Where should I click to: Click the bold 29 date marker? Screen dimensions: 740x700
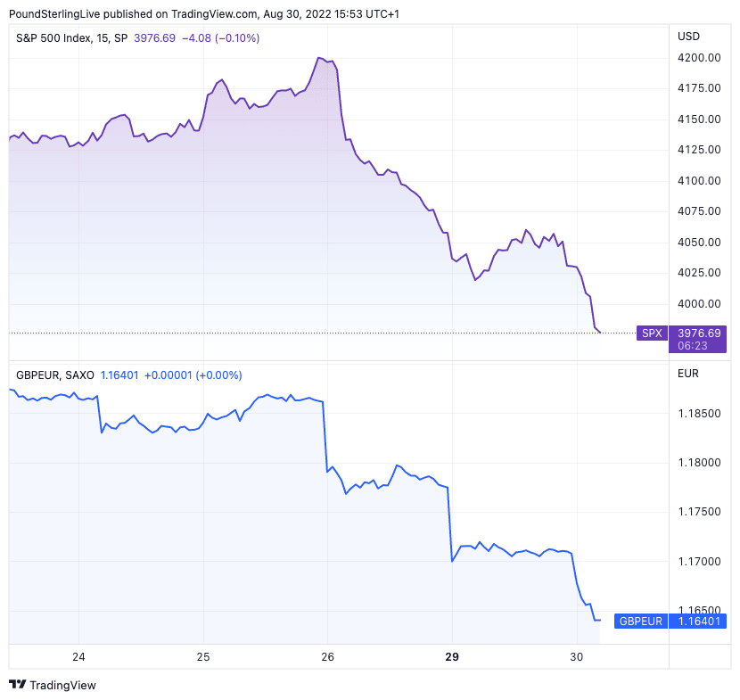pyautogui.click(x=451, y=657)
